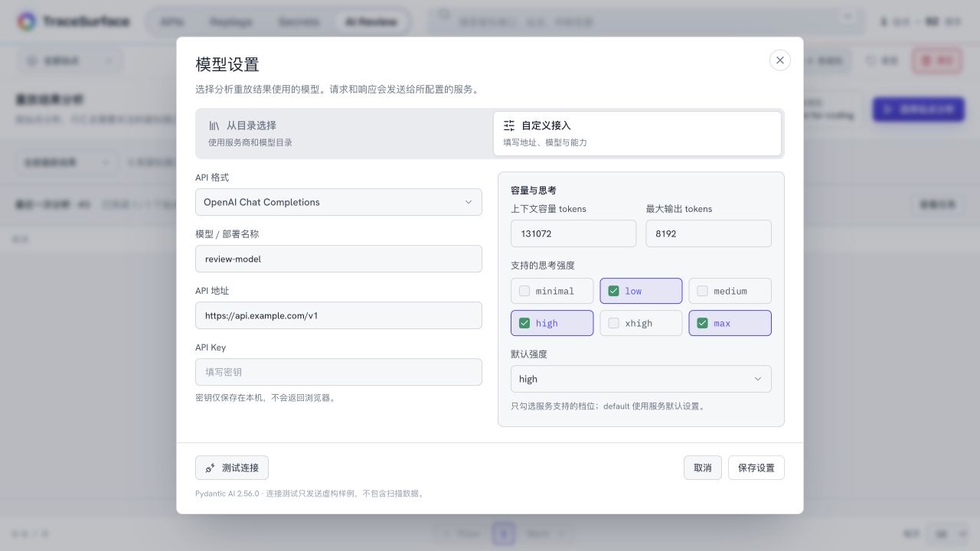
Task: Open the APIs tab in the background navigation
Action: point(172,21)
